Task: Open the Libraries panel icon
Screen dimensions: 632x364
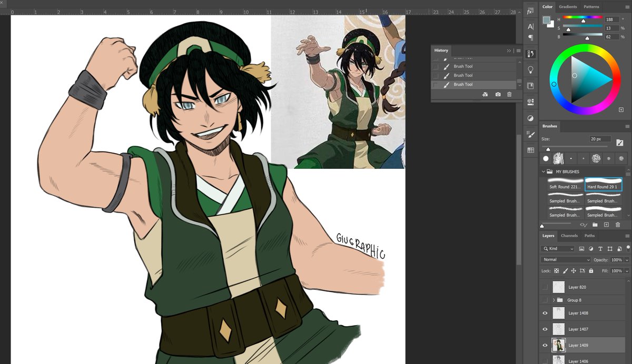Action: [530, 86]
